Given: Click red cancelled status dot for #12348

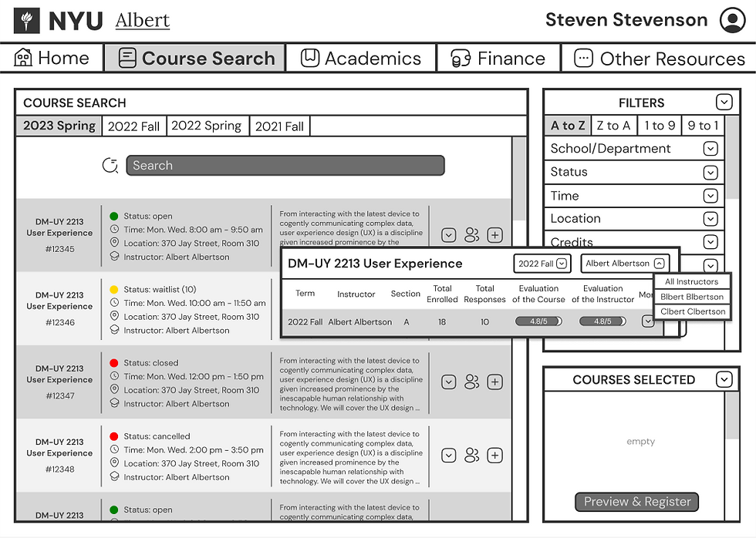Looking at the screenshot, I should point(114,436).
